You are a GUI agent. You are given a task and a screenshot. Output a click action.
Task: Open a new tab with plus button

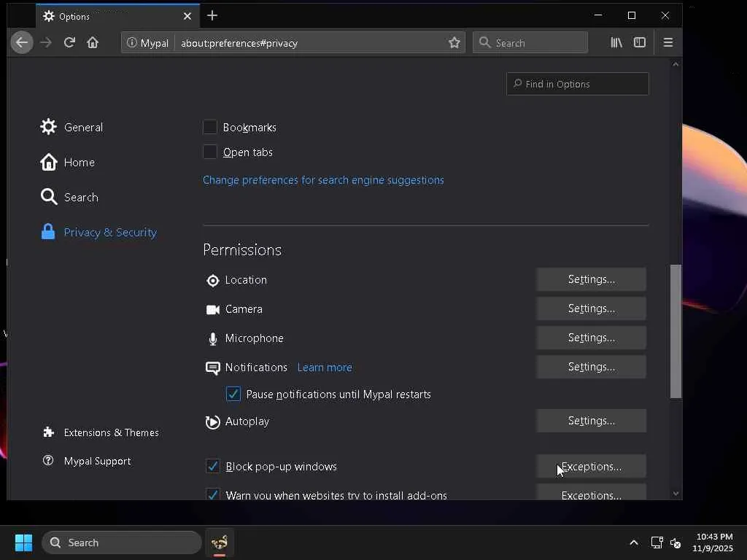point(212,16)
